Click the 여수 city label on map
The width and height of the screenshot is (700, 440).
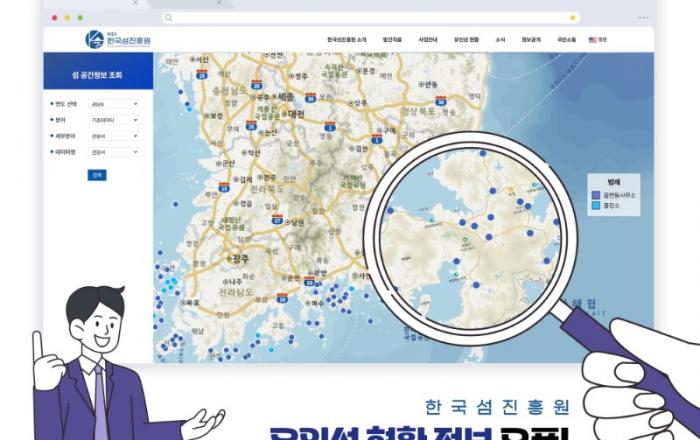(317, 303)
